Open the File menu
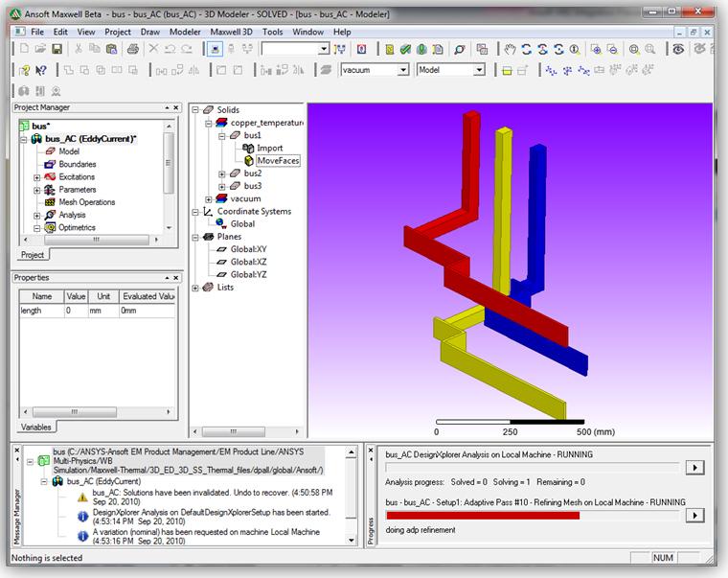 click(37, 32)
